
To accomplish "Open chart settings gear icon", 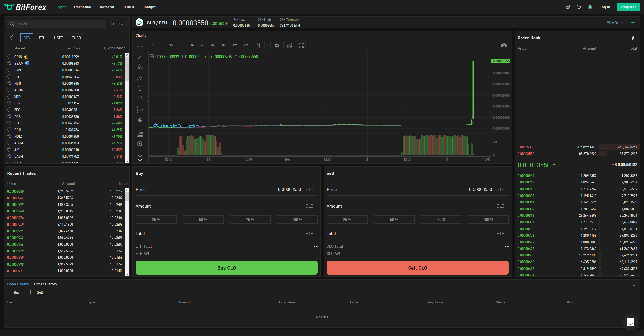I will click(x=277, y=45).
